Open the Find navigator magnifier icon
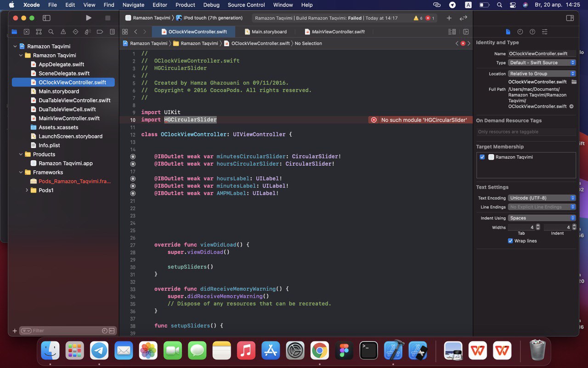The height and width of the screenshot is (368, 588). point(51,32)
